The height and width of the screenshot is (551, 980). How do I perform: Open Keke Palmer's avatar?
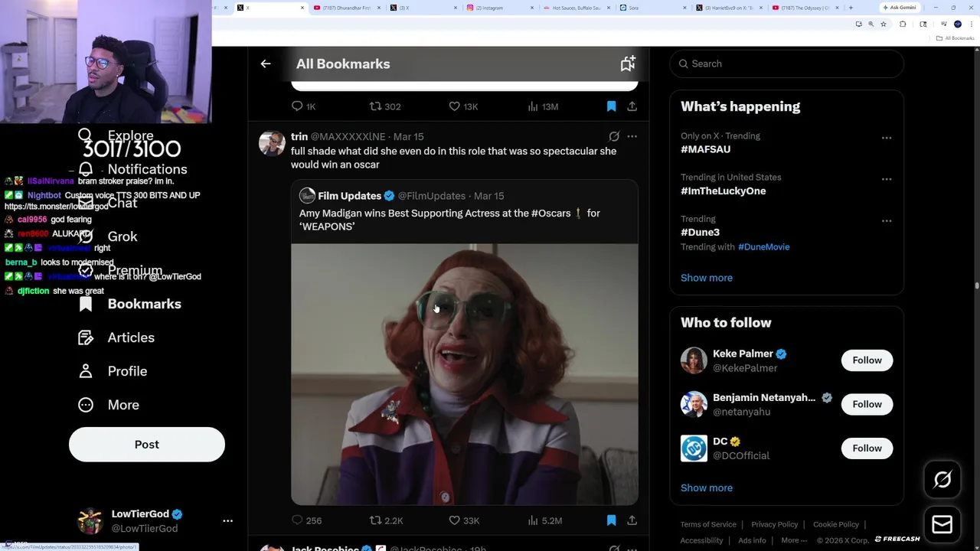[694, 360]
